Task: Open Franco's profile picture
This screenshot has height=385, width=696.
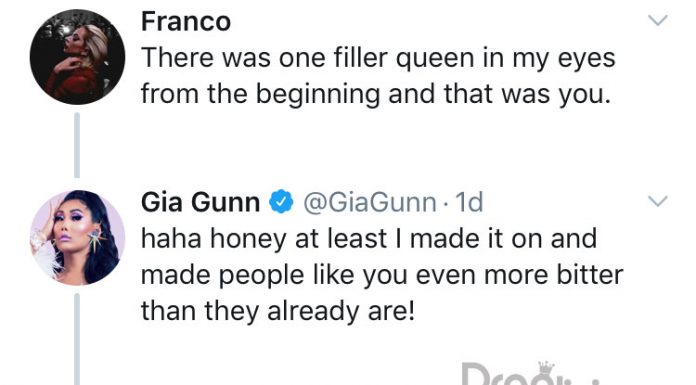Action: (x=77, y=57)
